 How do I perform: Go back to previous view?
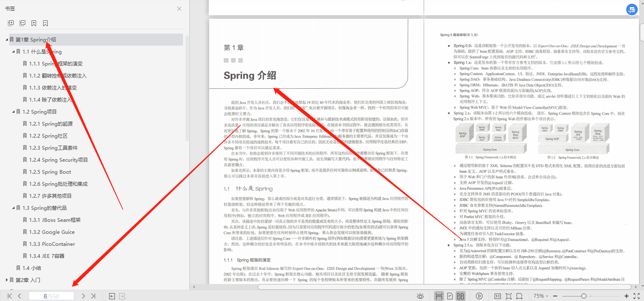[112, 296]
